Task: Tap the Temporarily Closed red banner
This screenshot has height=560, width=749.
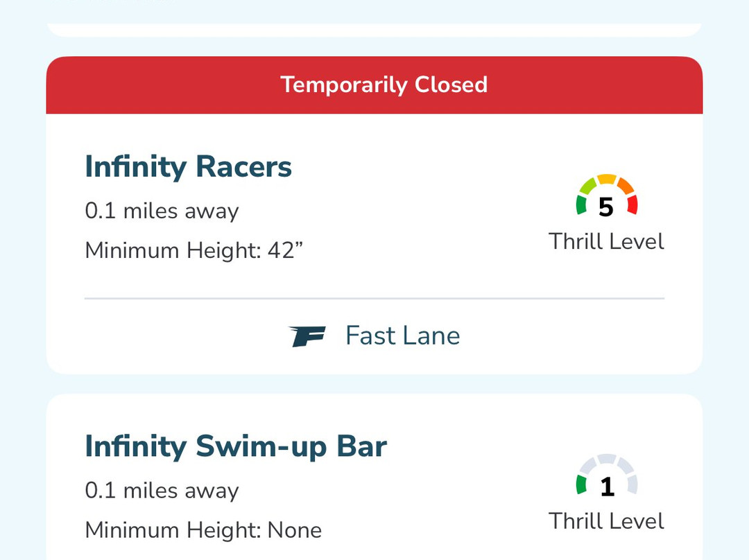Action: tap(374, 85)
